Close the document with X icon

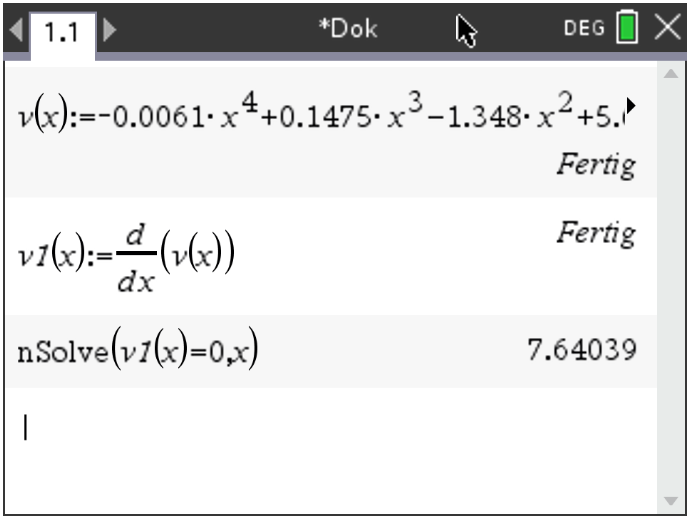click(668, 28)
